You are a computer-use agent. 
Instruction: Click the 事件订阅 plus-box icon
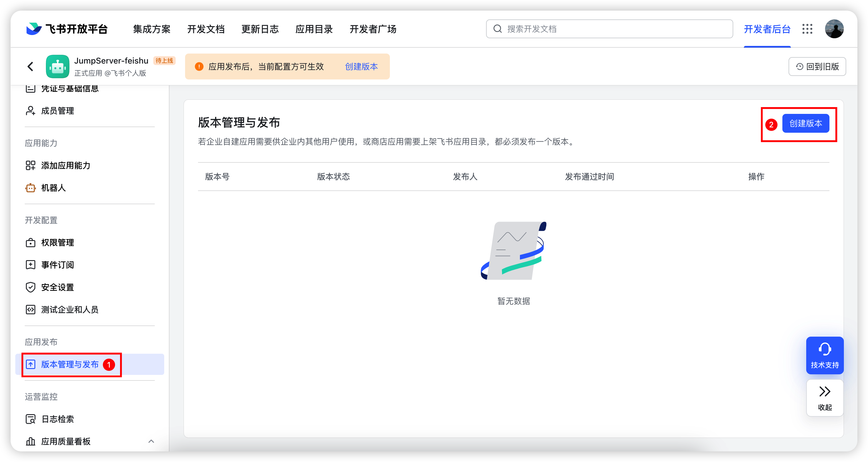point(30,265)
